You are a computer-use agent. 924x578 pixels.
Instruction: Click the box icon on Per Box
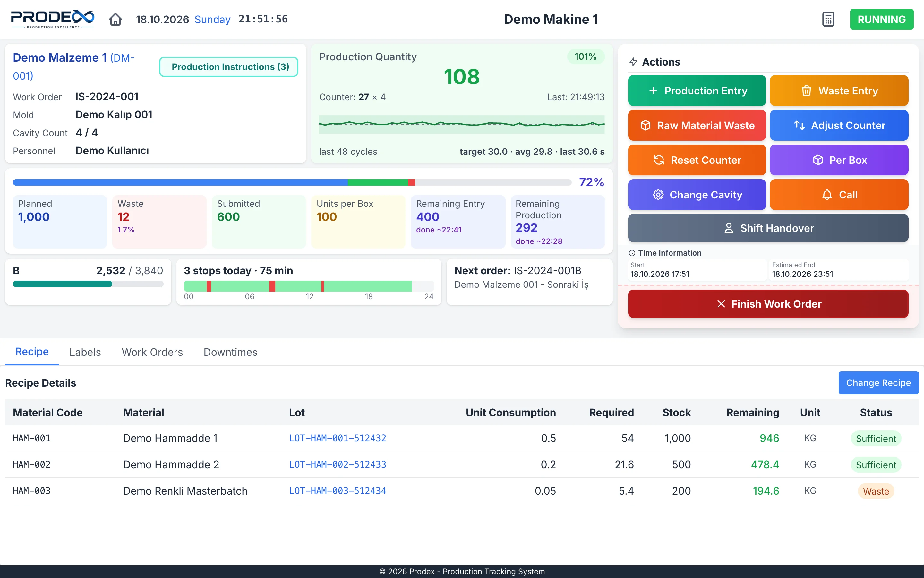point(818,160)
